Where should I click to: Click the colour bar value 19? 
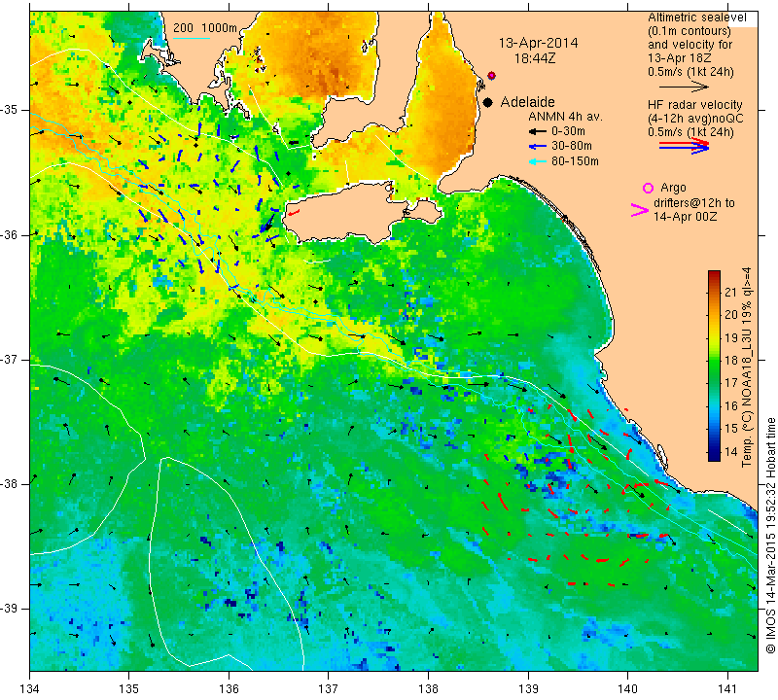coord(731,337)
